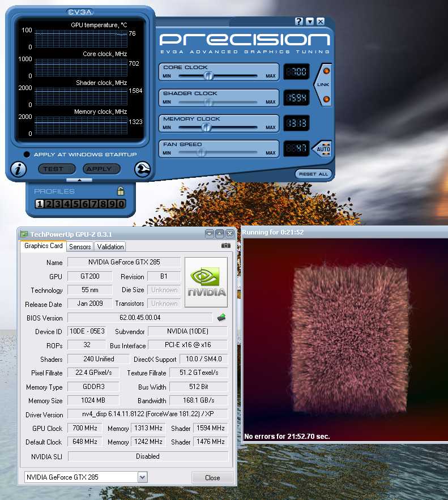Open the GPU selection dropdown in GPU-Z
The image size is (448, 500).
point(142,477)
